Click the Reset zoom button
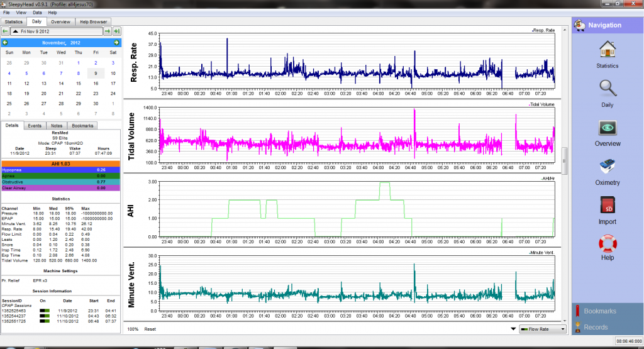 (150, 330)
